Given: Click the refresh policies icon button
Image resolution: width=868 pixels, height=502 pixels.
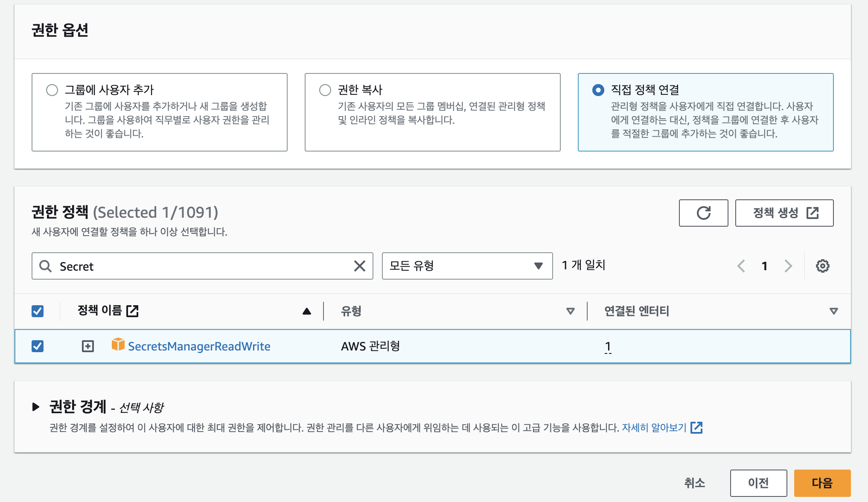Looking at the screenshot, I should 703,213.
